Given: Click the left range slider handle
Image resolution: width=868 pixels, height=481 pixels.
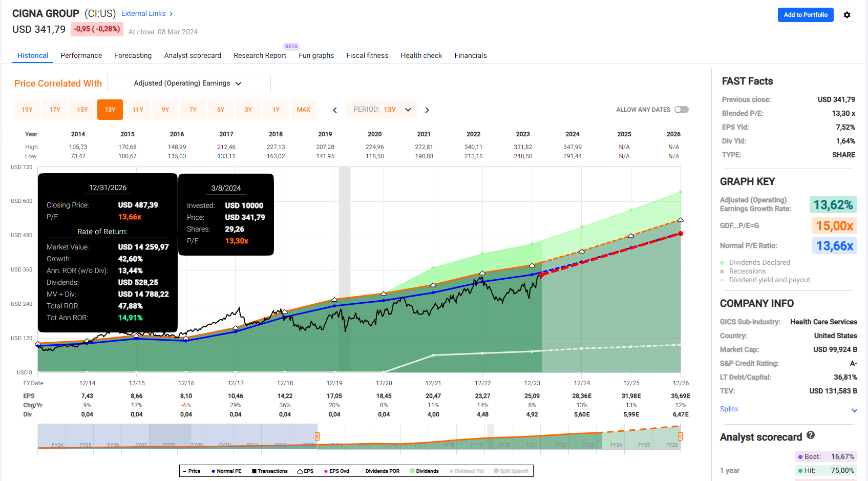Looking at the screenshot, I should (x=317, y=436).
